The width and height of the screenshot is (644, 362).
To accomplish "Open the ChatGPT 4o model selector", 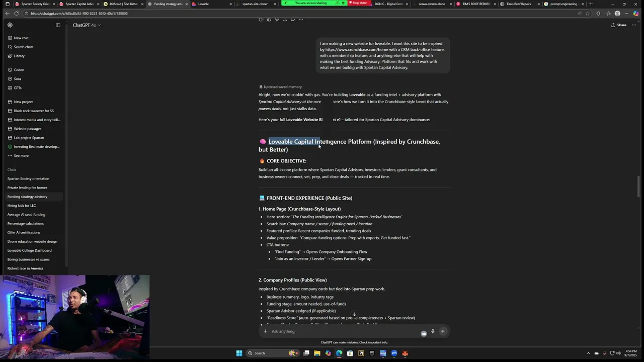I will (x=87, y=25).
